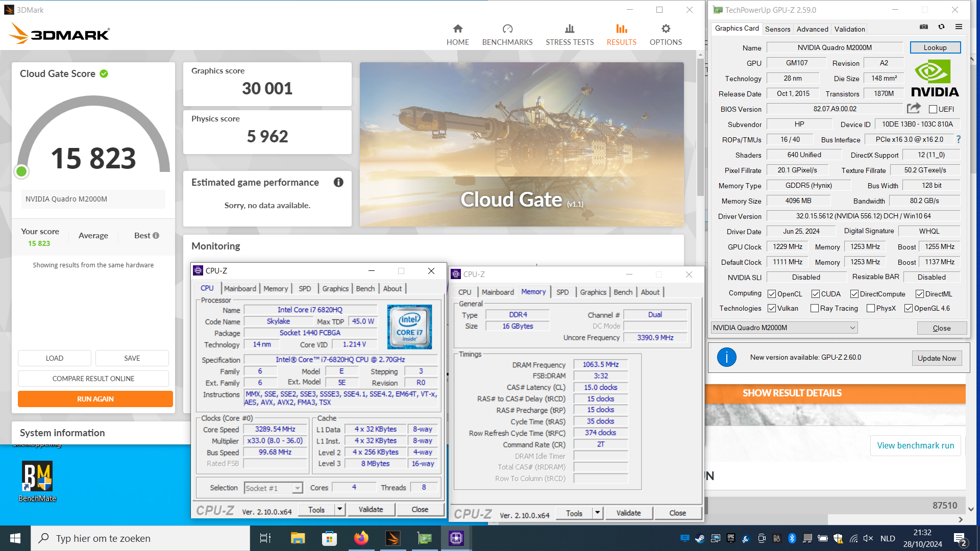Screen dimensions: 980x551
Task: Take GPU-Z screenshot with camera icon
Action: pyautogui.click(x=924, y=27)
